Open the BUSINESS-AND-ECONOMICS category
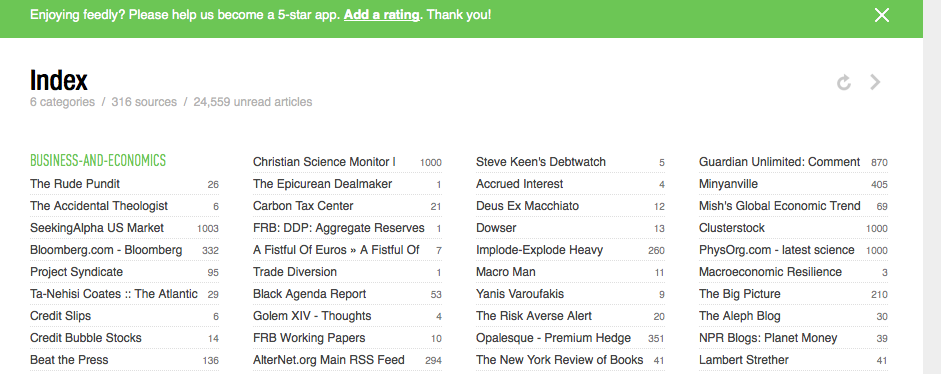Viewport: 941px width, 374px height. coord(98,160)
